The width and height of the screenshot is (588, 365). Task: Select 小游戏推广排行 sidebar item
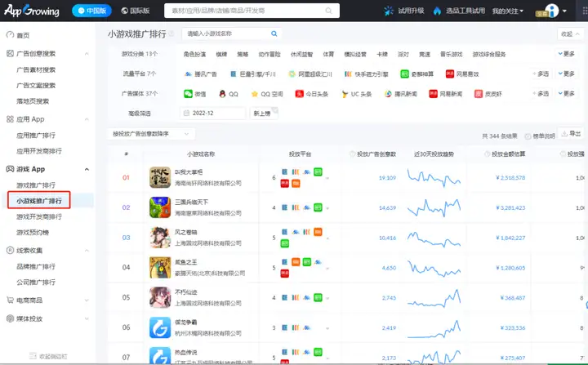click(x=39, y=201)
